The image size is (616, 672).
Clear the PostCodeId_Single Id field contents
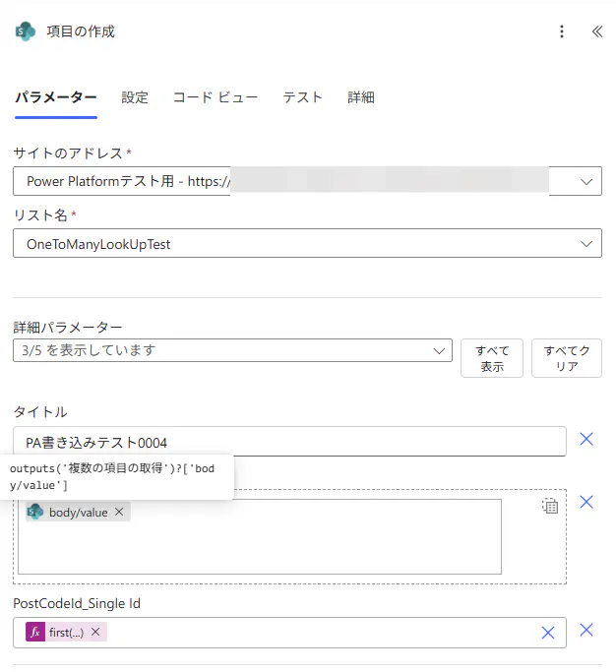[x=548, y=633]
